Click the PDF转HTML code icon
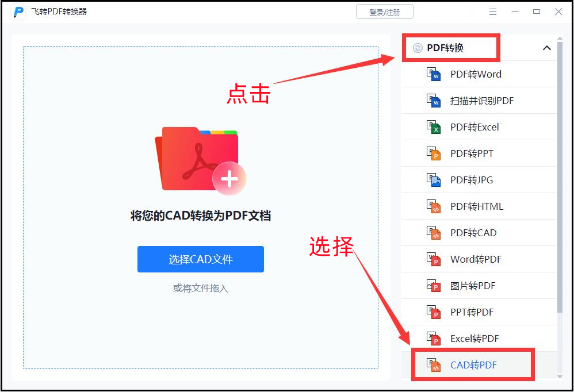 coord(434,206)
